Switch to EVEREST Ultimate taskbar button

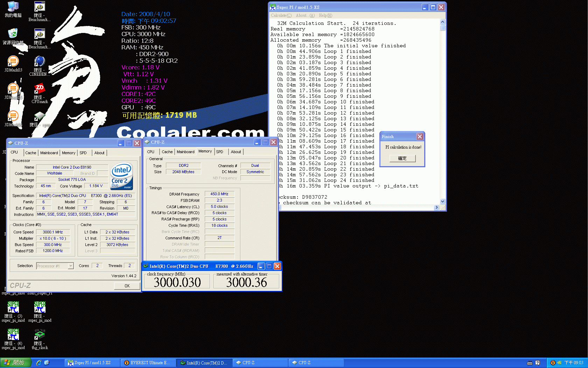click(148, 363)
